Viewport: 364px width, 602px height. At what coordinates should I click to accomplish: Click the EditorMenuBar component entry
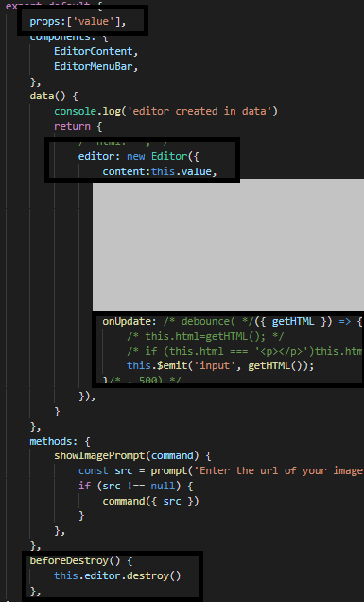pos(95,66)
